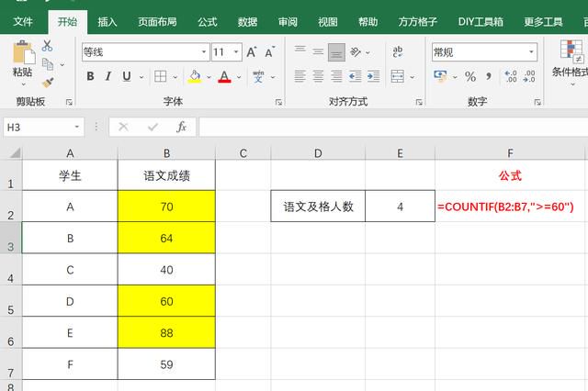Click the Copy icon
Viewport: 588px width, 391px height.
click(48, 64)
